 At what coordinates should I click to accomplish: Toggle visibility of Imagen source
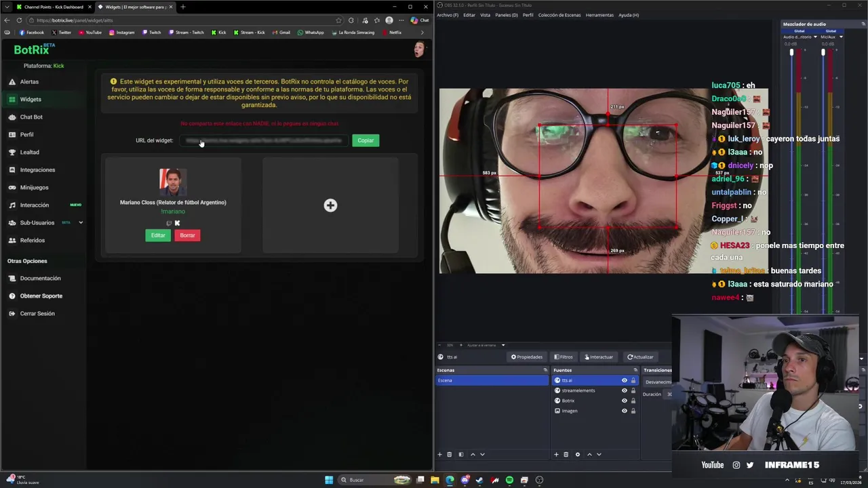tap(625, 411)
